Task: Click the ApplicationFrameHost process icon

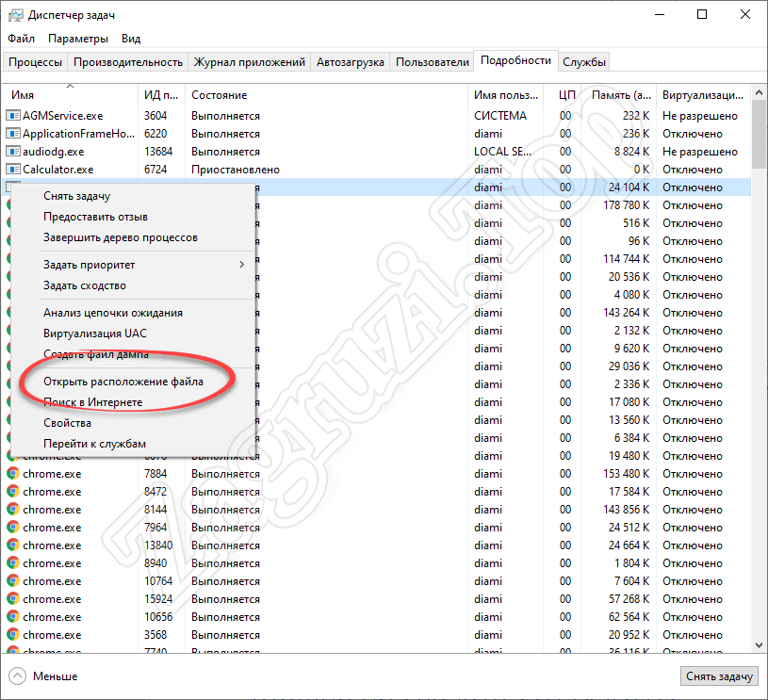Action: click(x=13, y=134)
